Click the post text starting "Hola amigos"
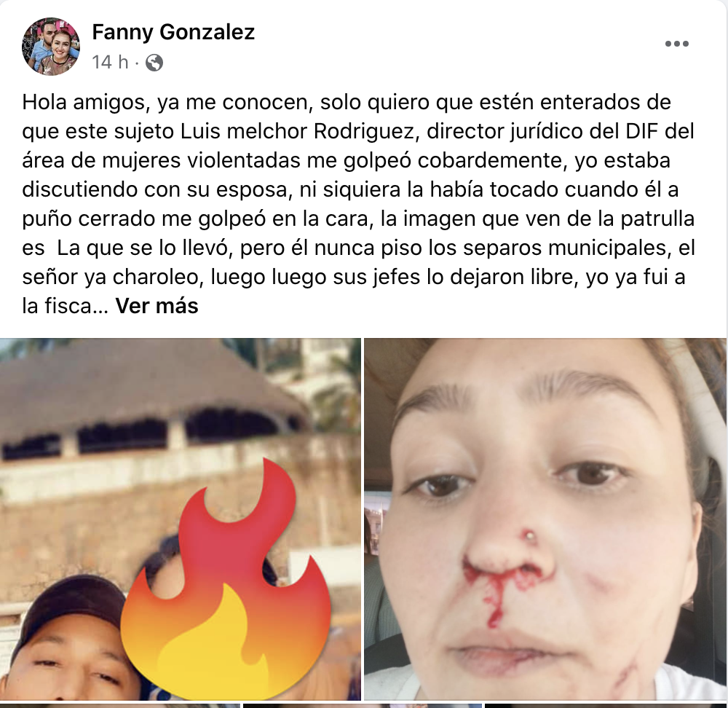Viewport: 728px width, 708px height. (x=358, y=204)
